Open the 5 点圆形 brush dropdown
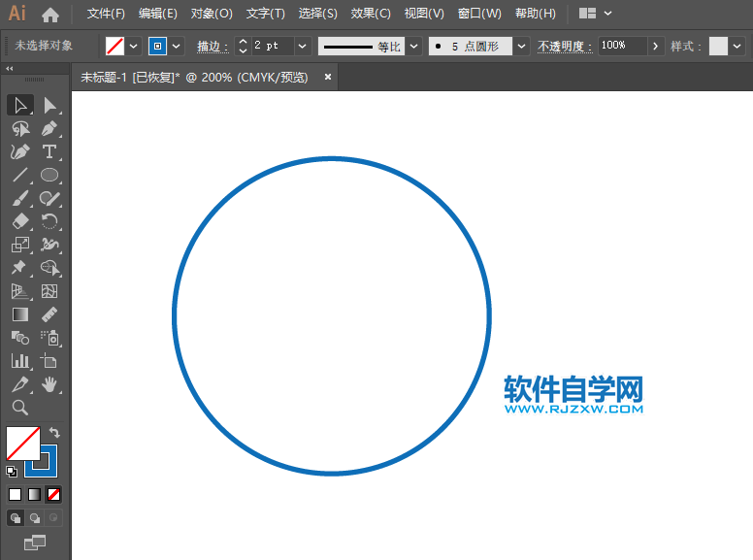 point(522,46)
